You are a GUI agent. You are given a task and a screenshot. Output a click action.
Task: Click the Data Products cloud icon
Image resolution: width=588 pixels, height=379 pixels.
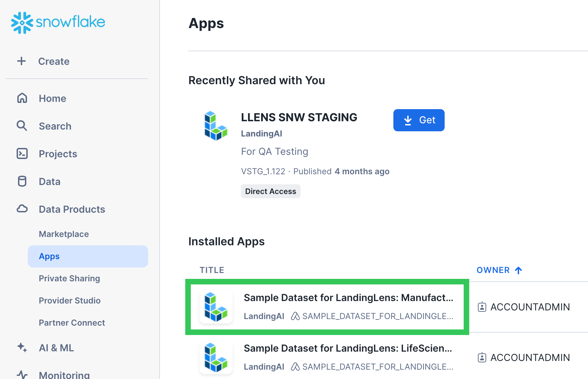tap(22, 209)
